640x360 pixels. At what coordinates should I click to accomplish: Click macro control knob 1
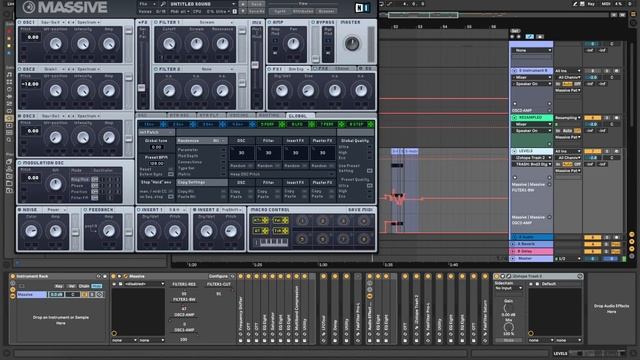coord(302,221)
